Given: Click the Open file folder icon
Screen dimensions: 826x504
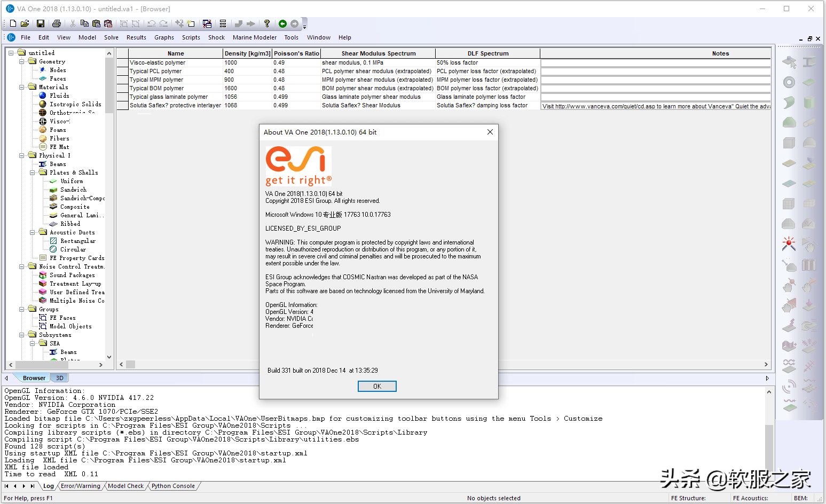Looking at the screenshot, I should [25, 23].
